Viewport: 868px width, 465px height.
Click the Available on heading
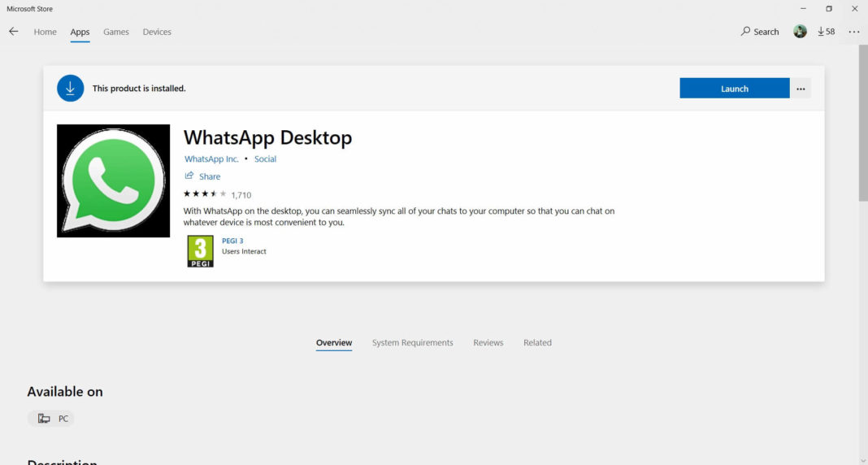[x=65, y=391]
